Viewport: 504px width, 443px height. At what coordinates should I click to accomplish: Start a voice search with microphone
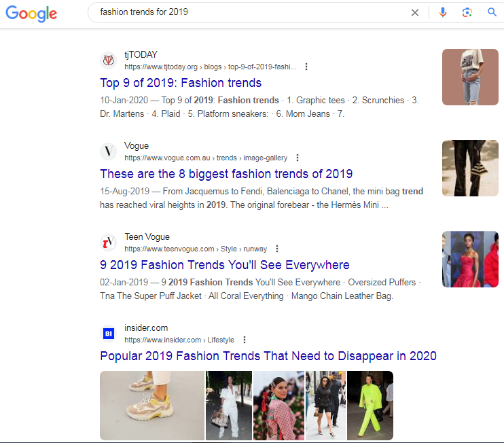tap(443, 12)
